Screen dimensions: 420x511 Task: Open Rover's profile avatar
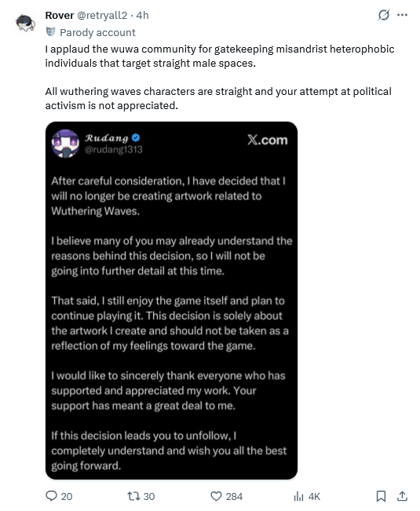click(x=25, y=23)
